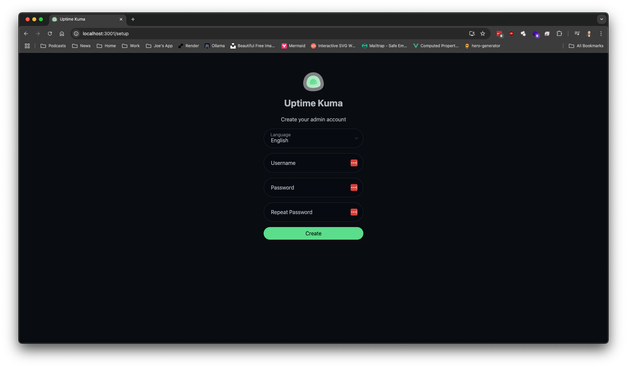Open the hero-generator bookmark
Image resolution: width=627 pixels, height=368 pixels.
coord(482,46)
